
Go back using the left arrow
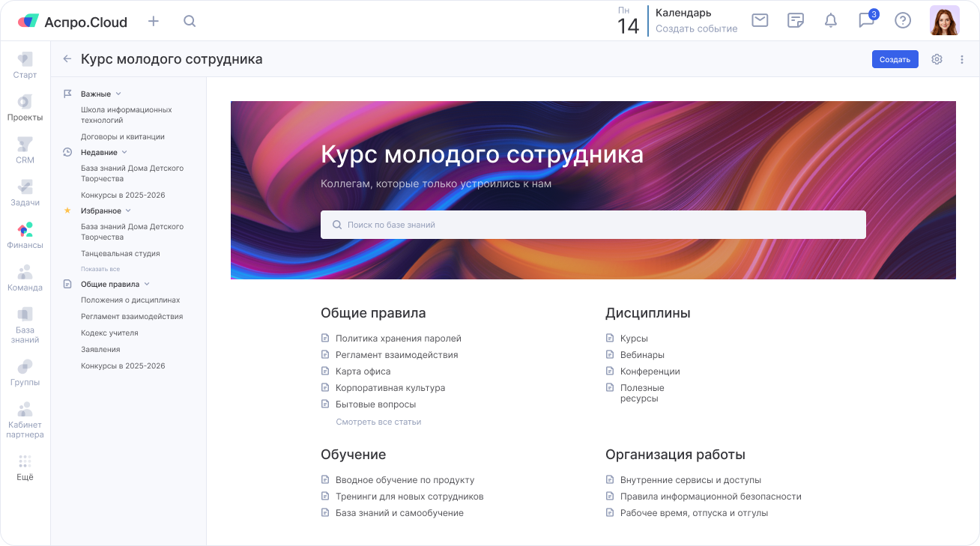point(67,59)
